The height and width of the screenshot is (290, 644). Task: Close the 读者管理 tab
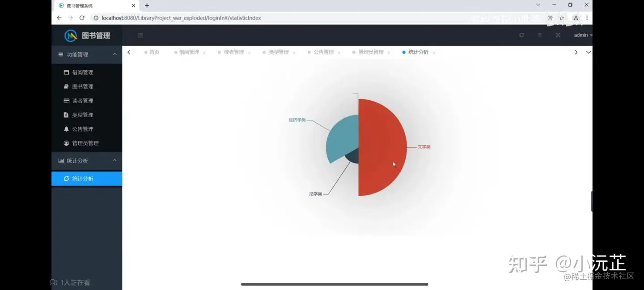pyautogui.click(x=249, y=52)
